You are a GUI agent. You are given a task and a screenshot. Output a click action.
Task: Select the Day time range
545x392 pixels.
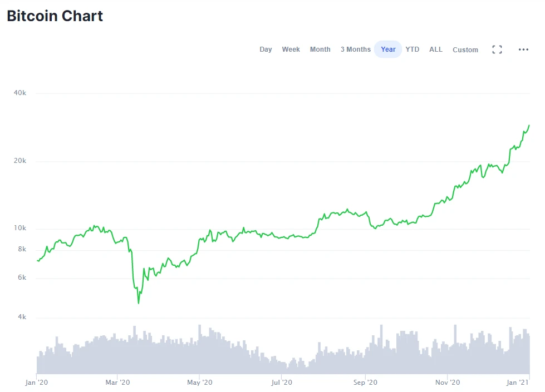pyautogui.click(x=266, y=49)
